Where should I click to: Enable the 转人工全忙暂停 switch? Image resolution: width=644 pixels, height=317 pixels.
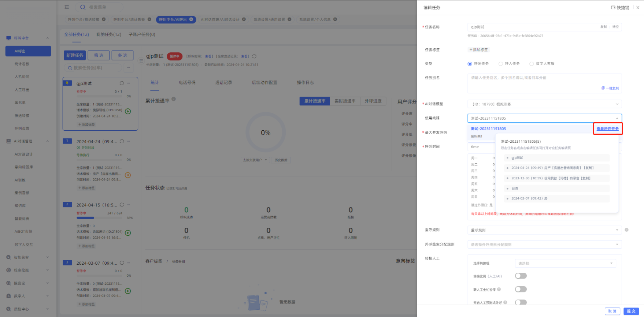[521, 289]
